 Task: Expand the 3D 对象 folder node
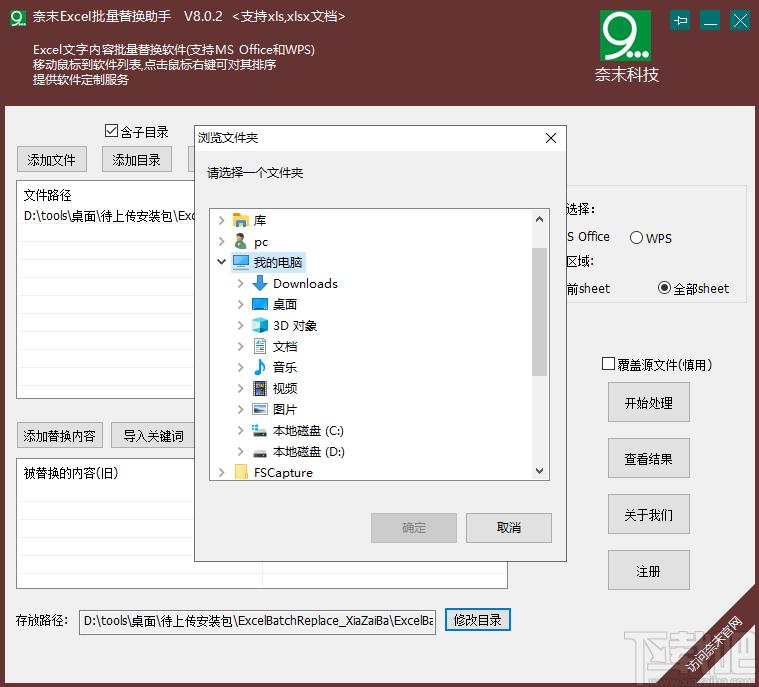[x=241, y=325]
